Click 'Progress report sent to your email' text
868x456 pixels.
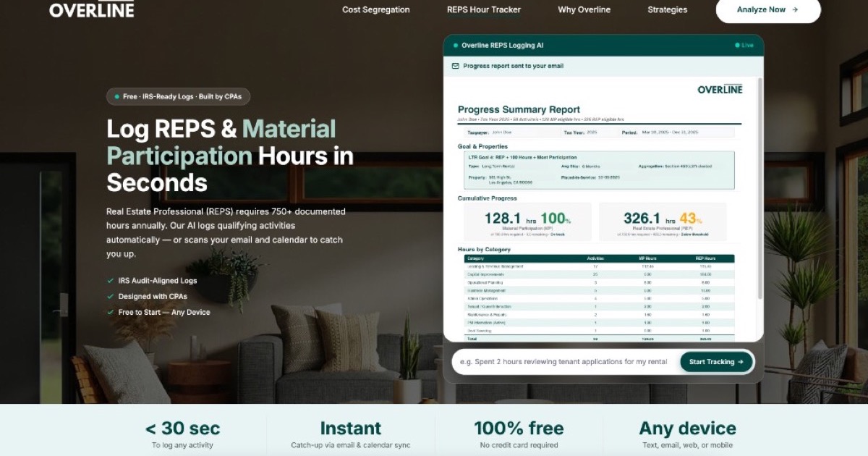pos(513,66)
